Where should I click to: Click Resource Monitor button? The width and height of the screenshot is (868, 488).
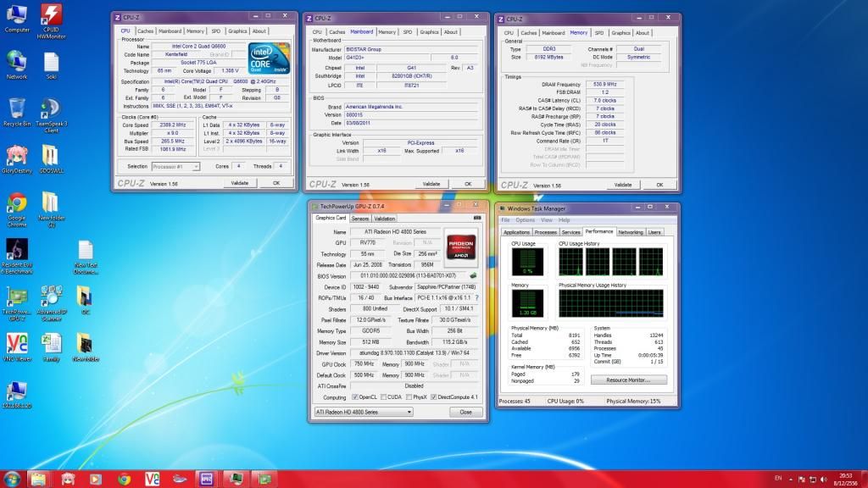click(628, 380)
